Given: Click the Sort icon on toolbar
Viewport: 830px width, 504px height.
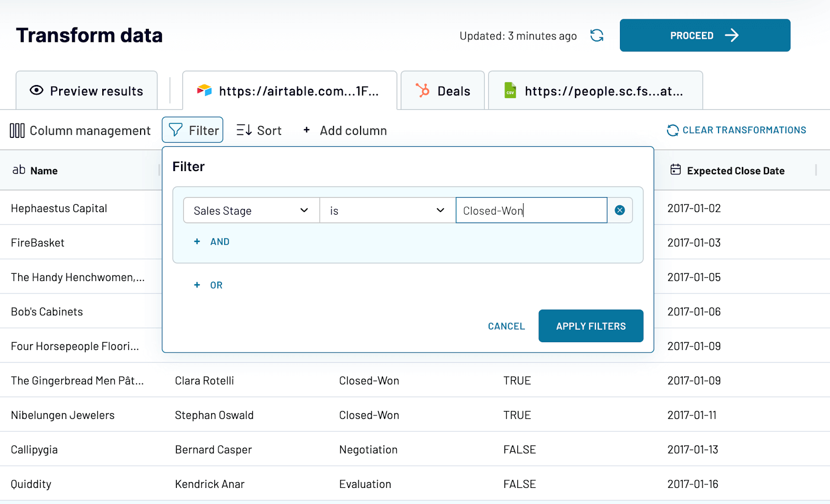Looking at the screenshot, I should (244, 130).
